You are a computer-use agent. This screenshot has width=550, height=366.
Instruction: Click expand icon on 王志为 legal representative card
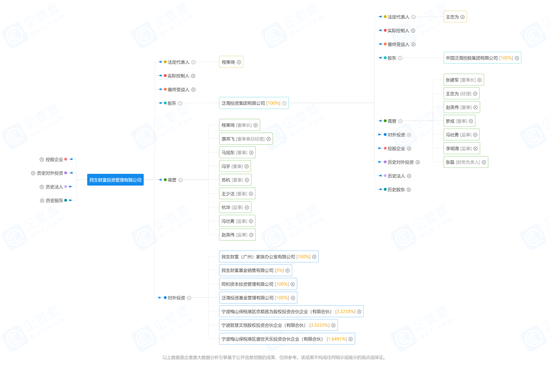pyautogui.click(x=463, y=17)
